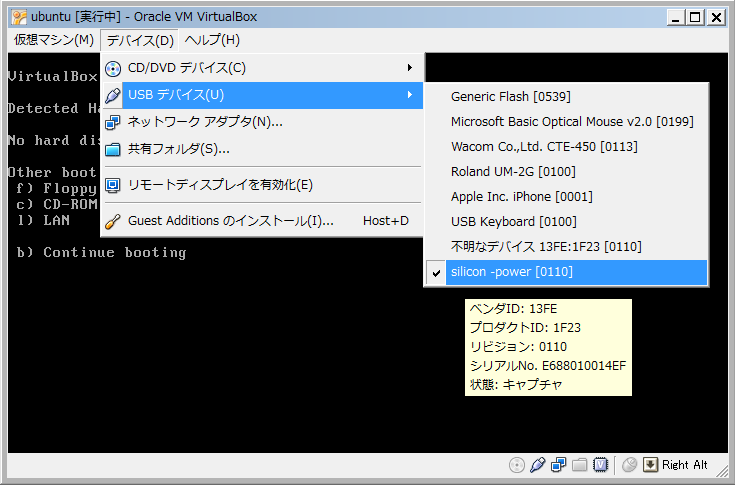
Task: Attach 不明なデバイス 13FE:1F23 [0110]
Action: point(566,246)
